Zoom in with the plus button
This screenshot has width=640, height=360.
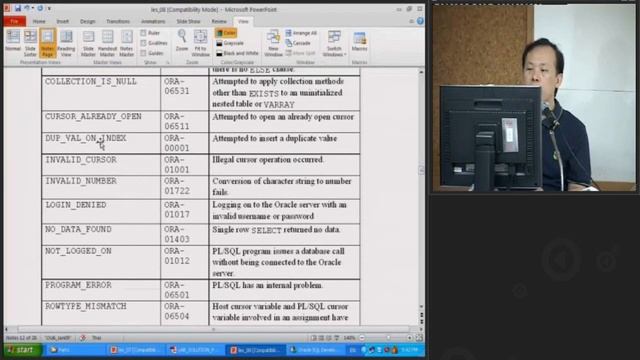409,338
